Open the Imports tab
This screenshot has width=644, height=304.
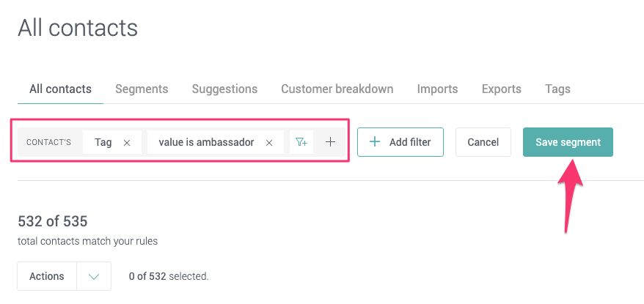click(437, 89)
